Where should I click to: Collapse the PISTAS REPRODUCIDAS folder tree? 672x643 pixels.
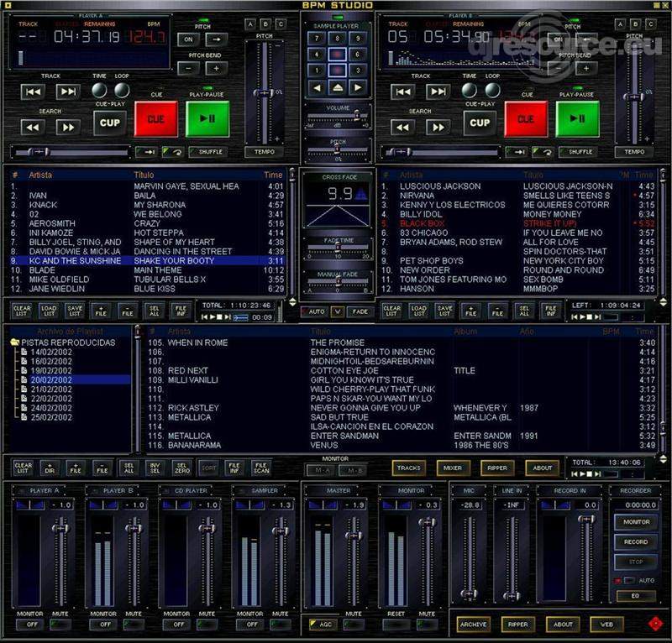coord(15,342)
